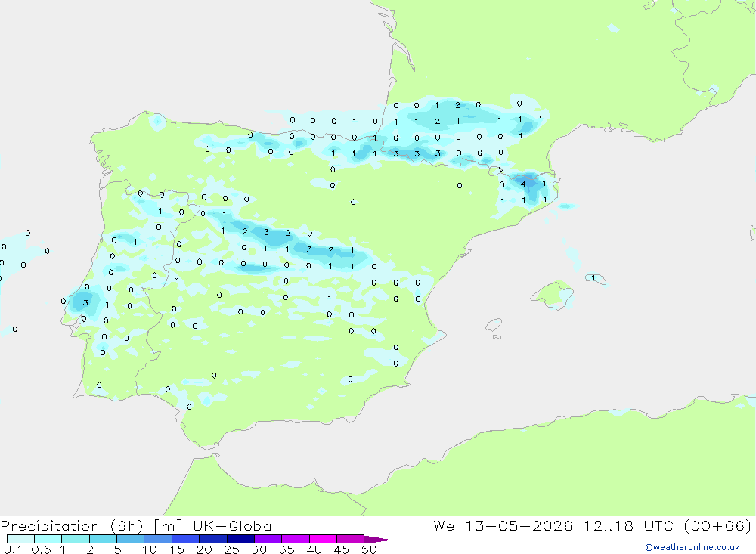
Task: Select the legend swatch between 2 and 5
Action: (103, 539)
